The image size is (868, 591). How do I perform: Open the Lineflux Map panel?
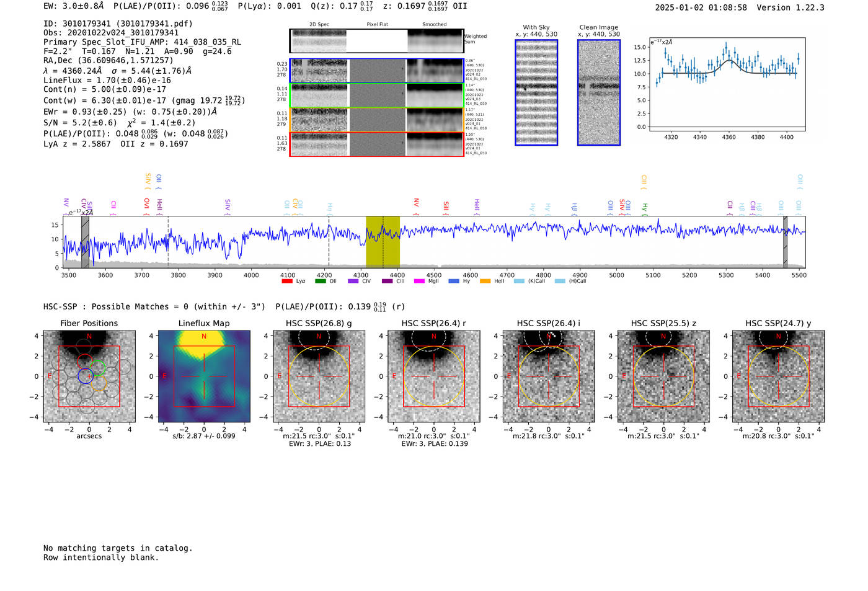[204, 376]
